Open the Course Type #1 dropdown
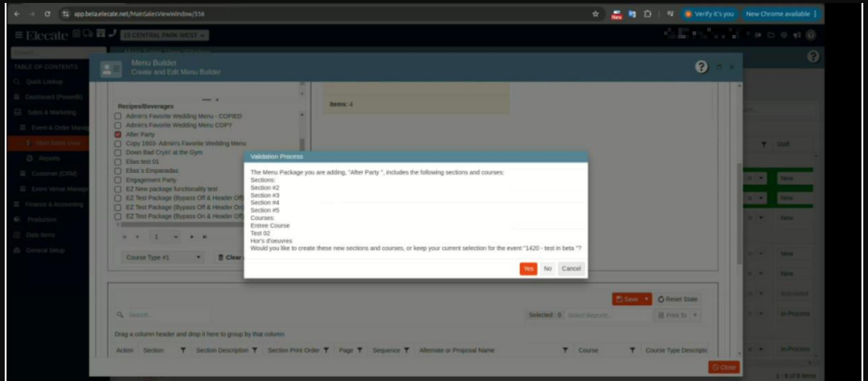 [x=162, y=258]
